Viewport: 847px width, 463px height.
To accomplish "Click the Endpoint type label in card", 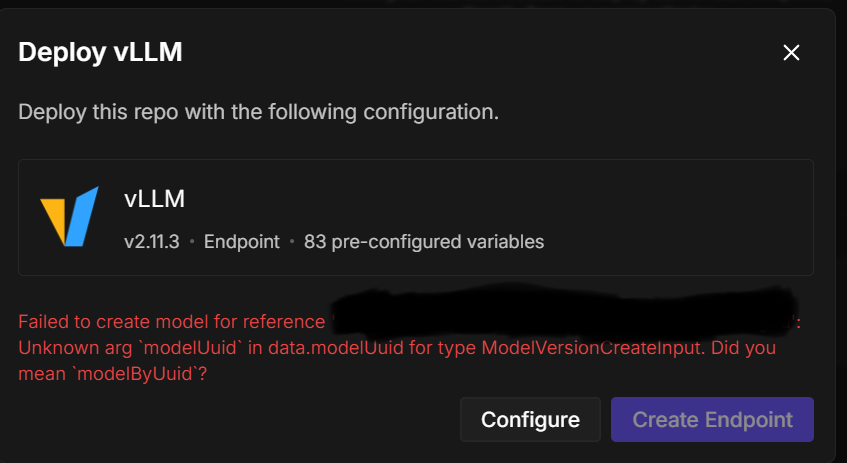I will pos(242,241).
